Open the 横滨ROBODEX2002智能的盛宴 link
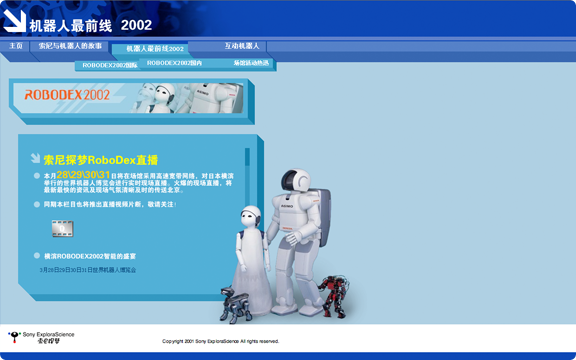The height and width of the screenshot is (360, 576). [x=90, y=256]
